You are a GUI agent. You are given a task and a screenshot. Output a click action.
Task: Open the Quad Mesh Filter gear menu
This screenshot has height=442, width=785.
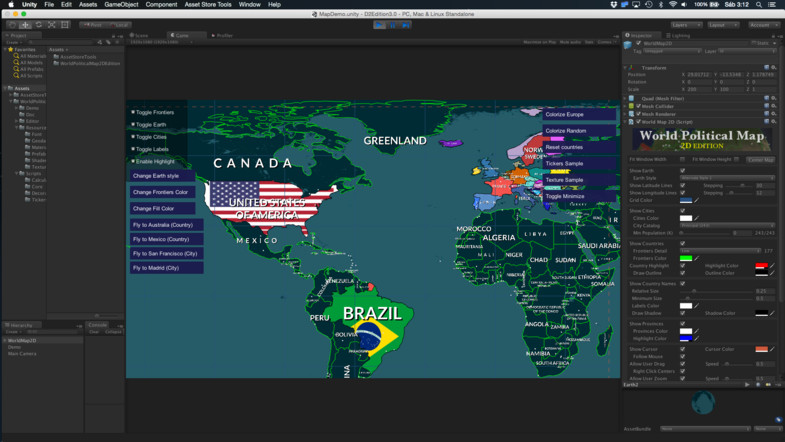pos(773,99)
